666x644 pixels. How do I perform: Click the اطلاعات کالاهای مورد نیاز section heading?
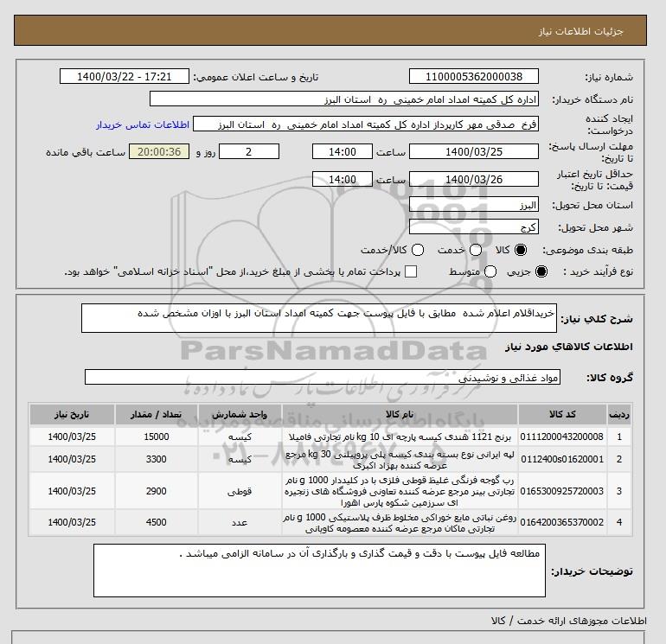(569, 347)
